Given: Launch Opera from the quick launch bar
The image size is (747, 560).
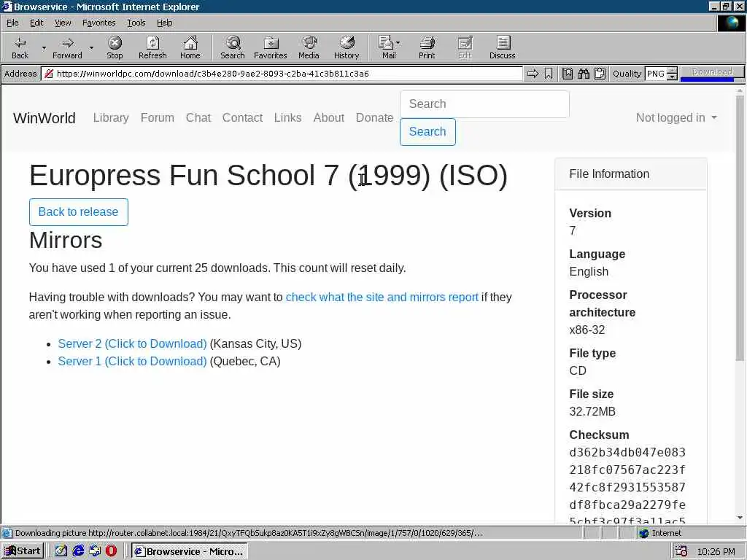Looking at the screenshot, I should pyautogui.click(x=111, y=551).
